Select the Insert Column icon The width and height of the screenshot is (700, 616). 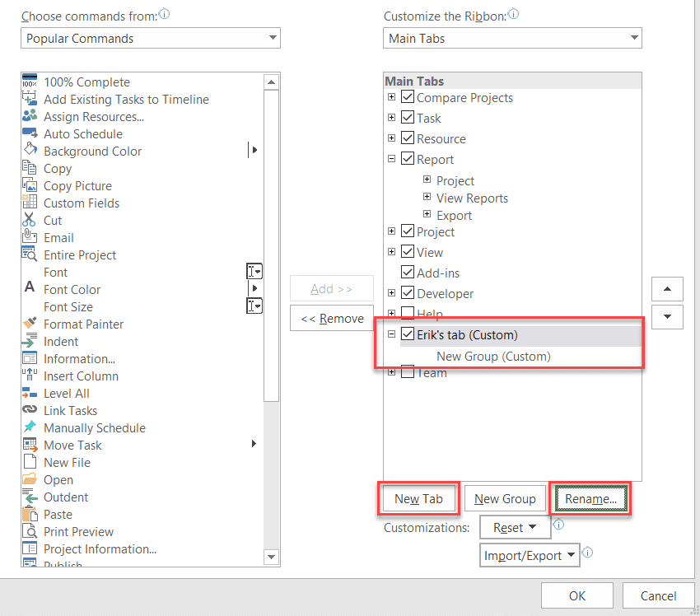click(x=30, y=375)
